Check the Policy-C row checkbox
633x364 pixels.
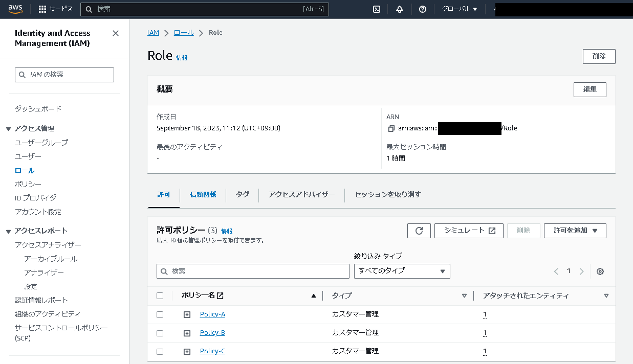160,352
